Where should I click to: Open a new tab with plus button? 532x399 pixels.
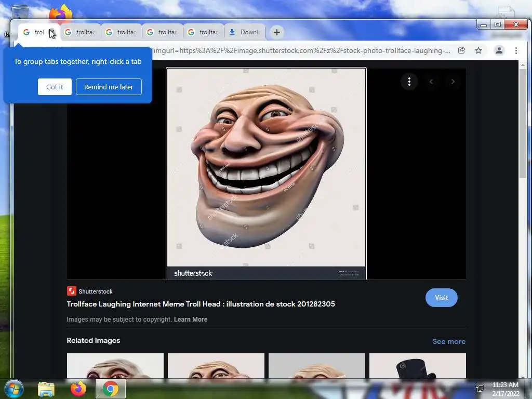click(277, 32)
